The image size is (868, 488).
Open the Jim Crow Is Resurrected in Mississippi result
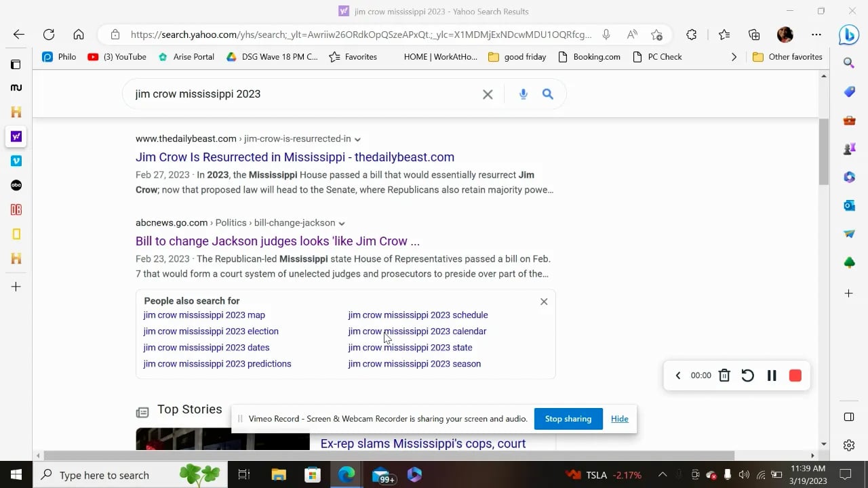(295, 157)
